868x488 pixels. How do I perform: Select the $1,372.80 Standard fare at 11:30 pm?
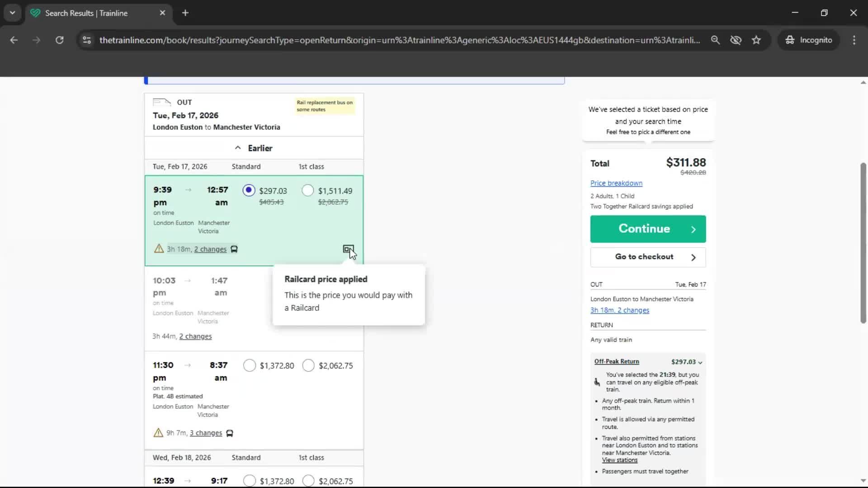[x=250, y=366]
